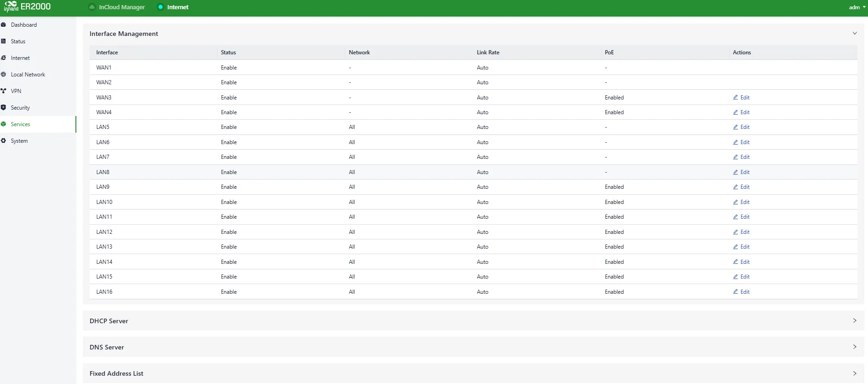Viewport: 868px width, 384px height.
Task: Click the Internet connection status dot
Action: (161, 7)
